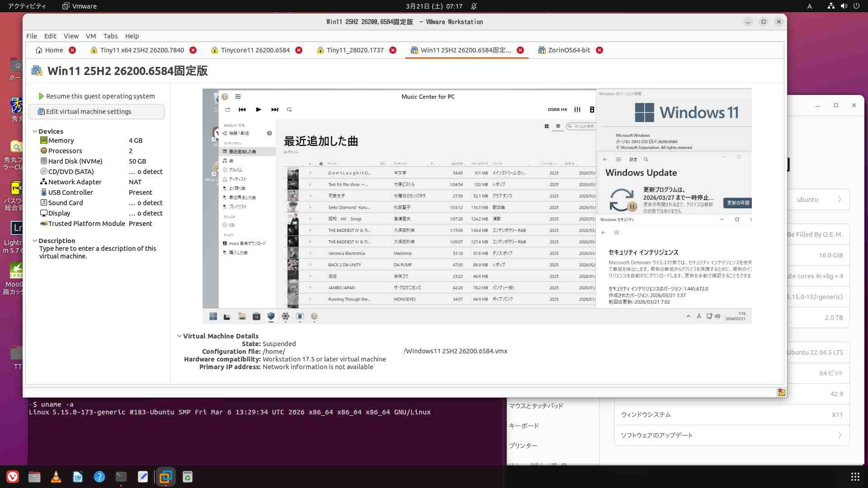Open the Tabs menu

coord(110,36)
